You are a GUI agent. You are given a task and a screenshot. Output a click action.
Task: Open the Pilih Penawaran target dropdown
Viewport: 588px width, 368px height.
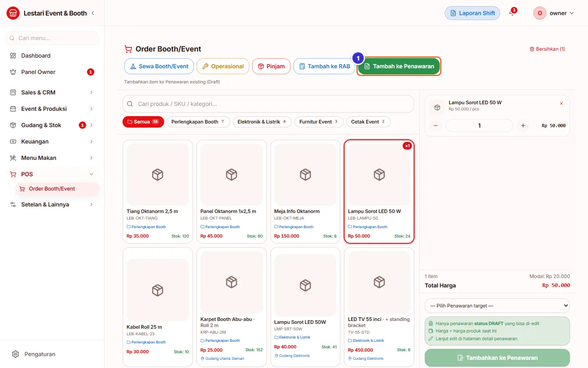(497, 306)
